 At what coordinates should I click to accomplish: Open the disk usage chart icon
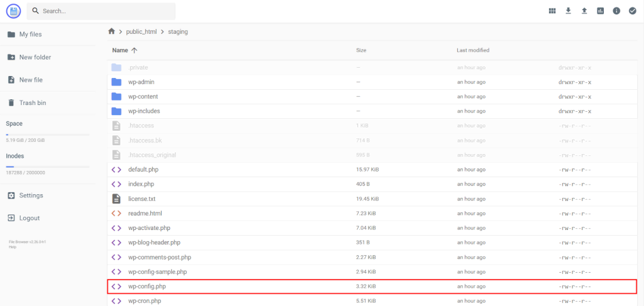pos(601,11)
